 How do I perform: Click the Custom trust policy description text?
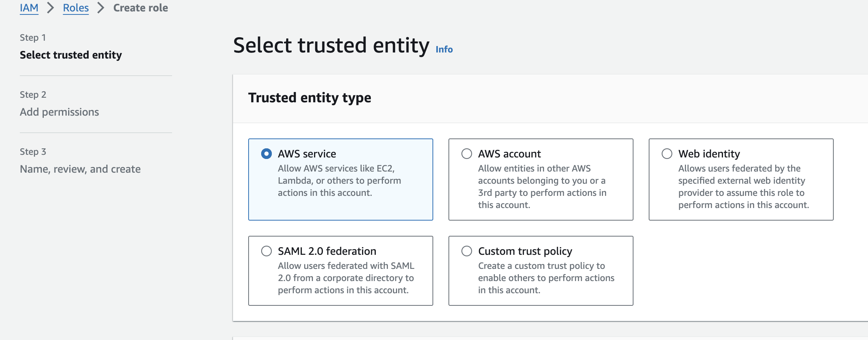tap(546, 278)
